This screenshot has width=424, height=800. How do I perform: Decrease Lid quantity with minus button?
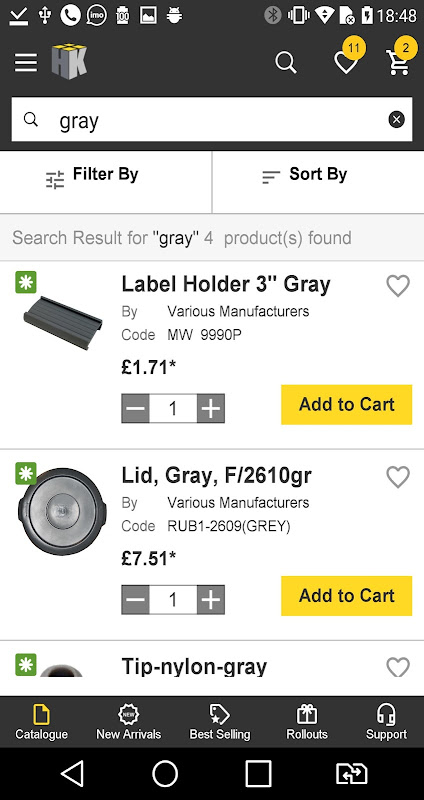point(135,600)
